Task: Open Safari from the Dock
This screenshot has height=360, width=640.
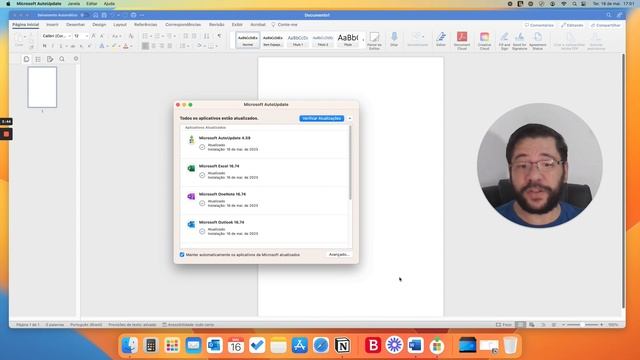Action: 321,345
